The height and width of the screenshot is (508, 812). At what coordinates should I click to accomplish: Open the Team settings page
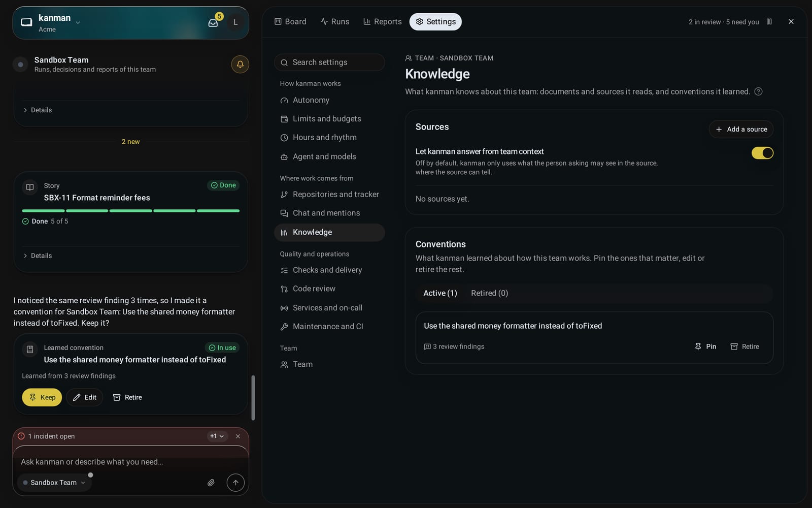coord(329,364)
